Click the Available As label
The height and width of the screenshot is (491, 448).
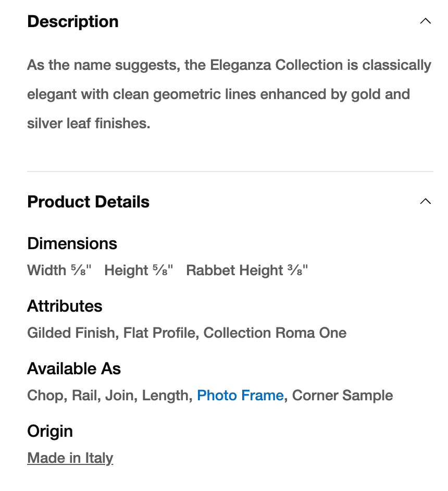74,369
